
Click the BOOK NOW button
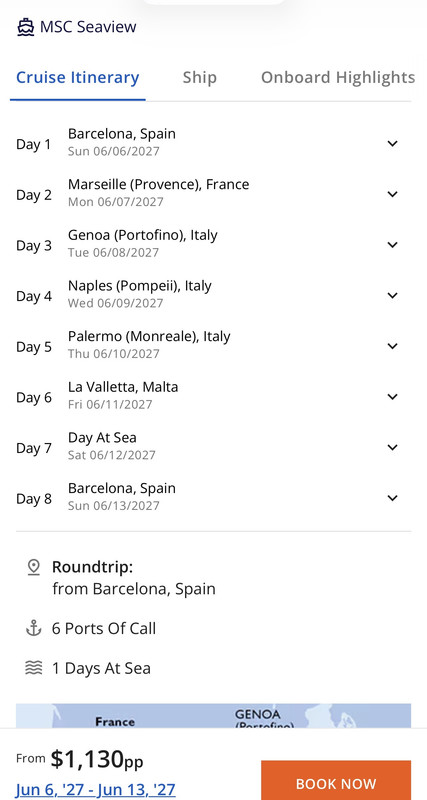point(336,780)
